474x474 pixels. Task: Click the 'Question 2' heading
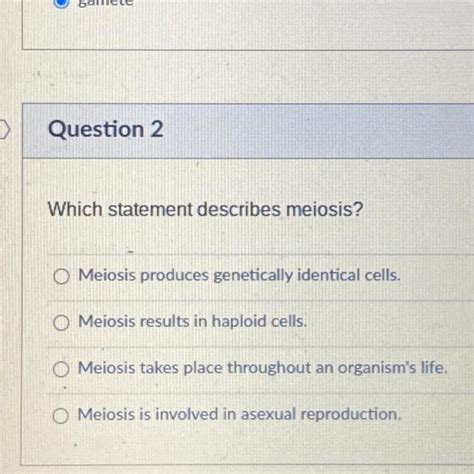pyautogui.click(x=106, y=129)
